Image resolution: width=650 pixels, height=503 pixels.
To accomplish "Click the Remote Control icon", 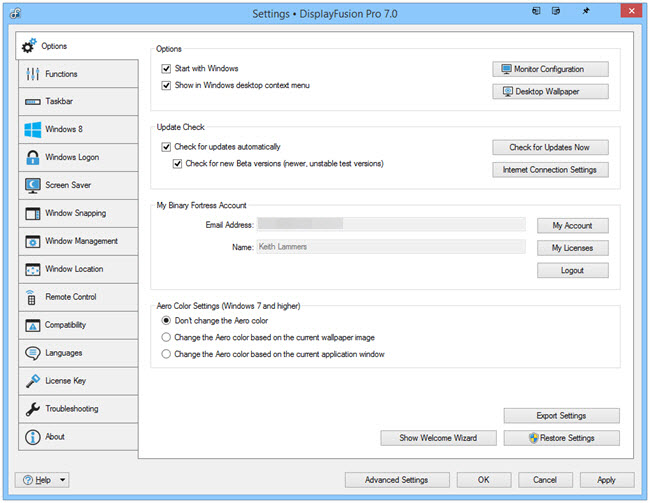I will click(x=31, y=297).
